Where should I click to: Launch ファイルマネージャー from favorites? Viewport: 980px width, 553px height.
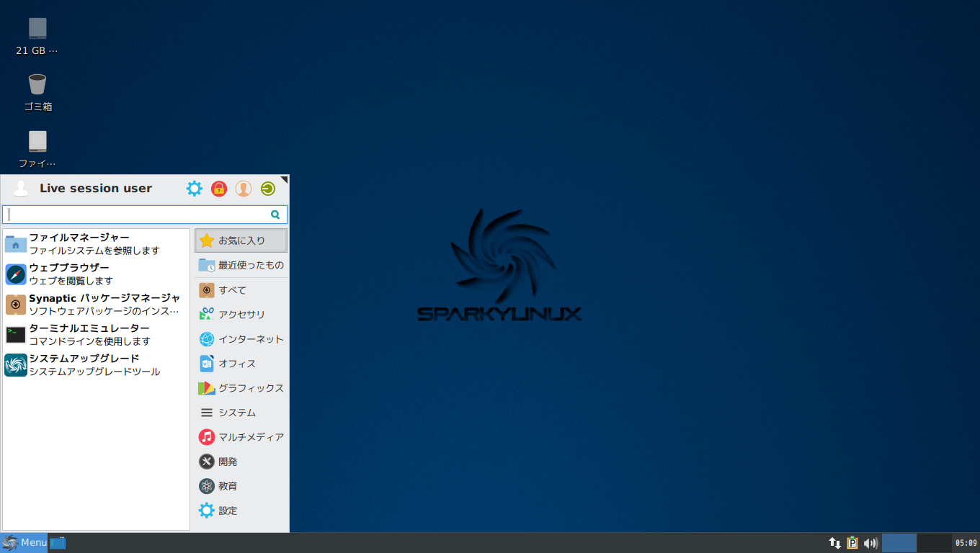pyautogui.click(x=96, y=244)
